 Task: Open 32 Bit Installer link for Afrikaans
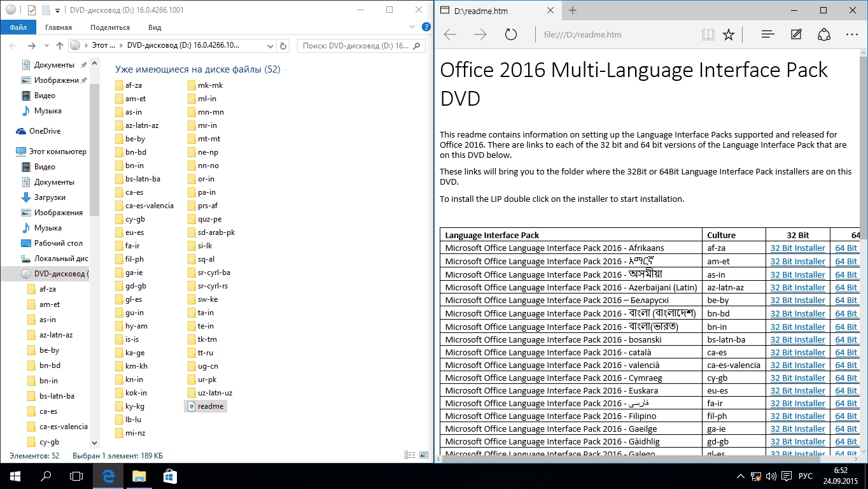tap(797, 248)
